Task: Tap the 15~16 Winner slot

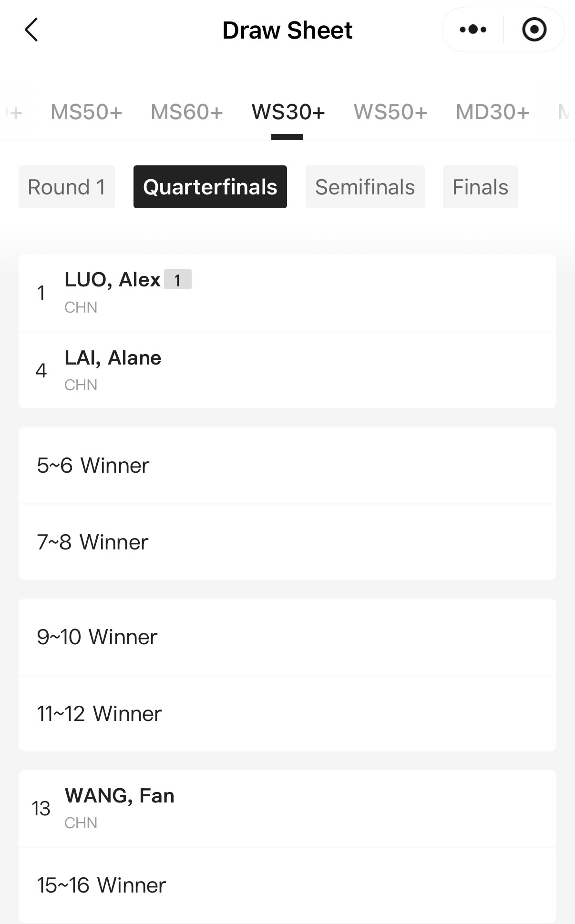Action: pos(287,885)
